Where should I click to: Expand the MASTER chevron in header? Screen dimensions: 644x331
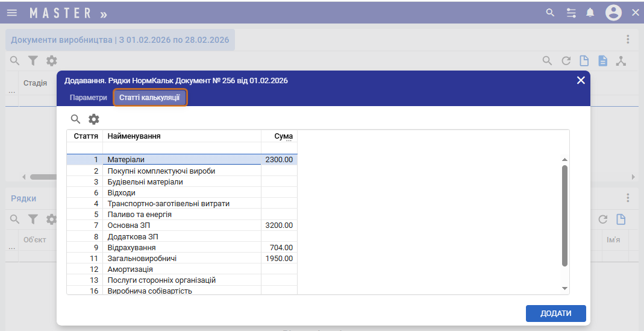click(104, 13)
